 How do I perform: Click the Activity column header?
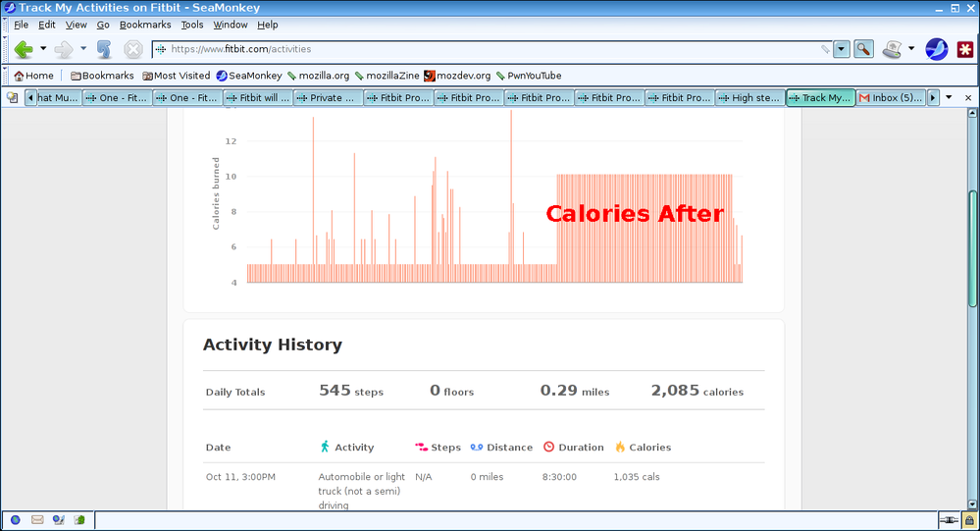coord(347,448)
